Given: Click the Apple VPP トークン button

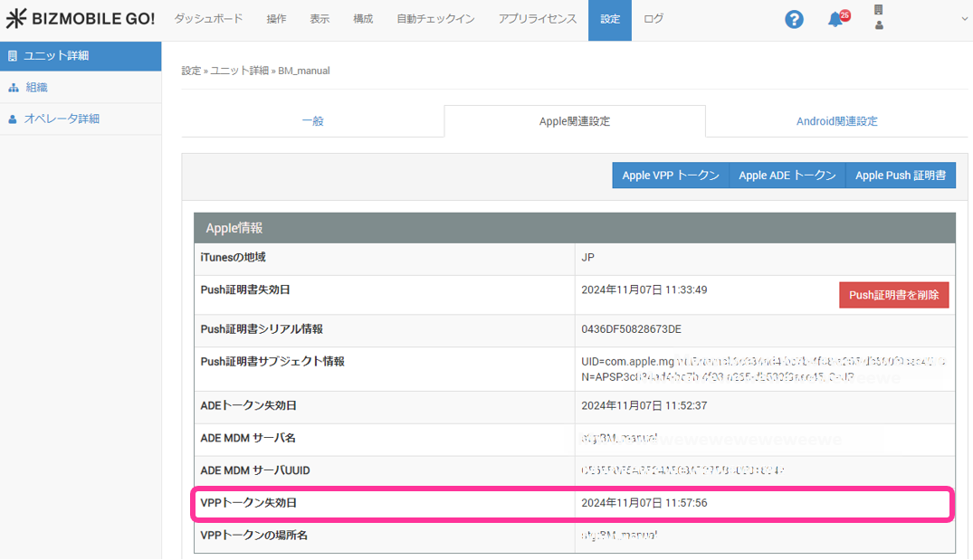Looking at the screenshot, I should [671, 176].
